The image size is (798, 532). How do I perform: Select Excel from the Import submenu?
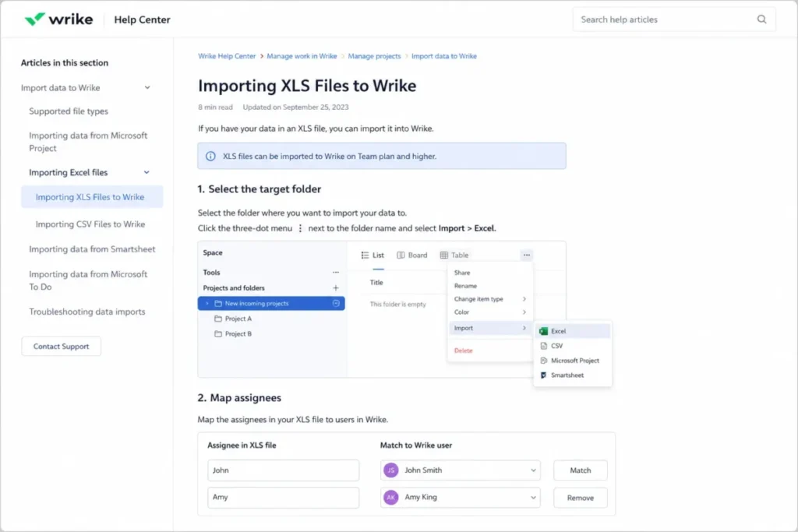pyautogui.click(x=573, y=331)
